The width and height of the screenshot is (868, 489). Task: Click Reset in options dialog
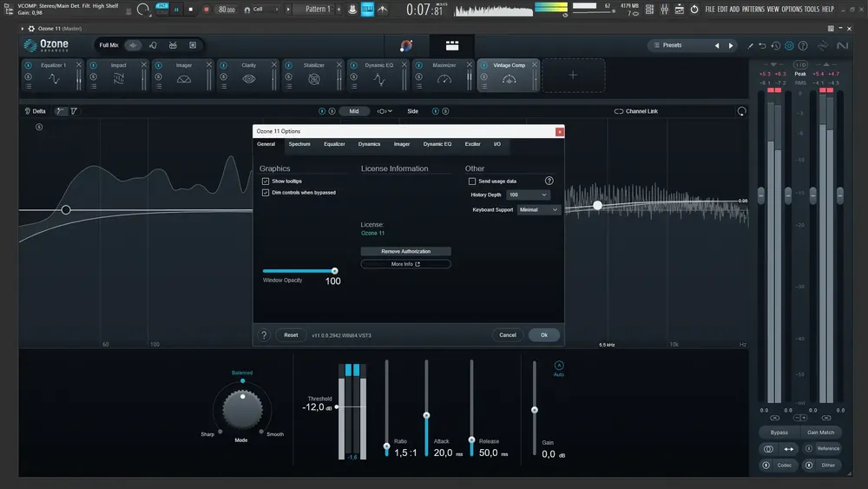[x=291, y=335]
